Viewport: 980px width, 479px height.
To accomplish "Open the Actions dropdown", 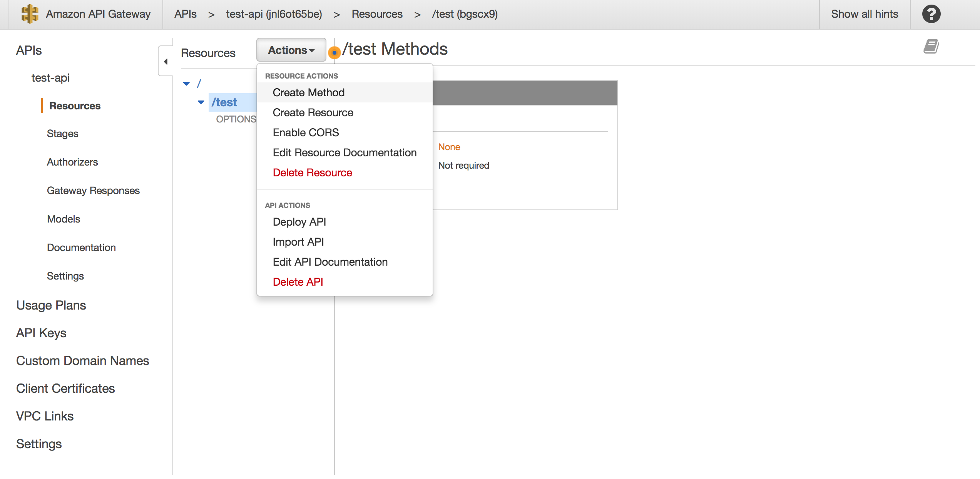I will (x=291, y=50).
